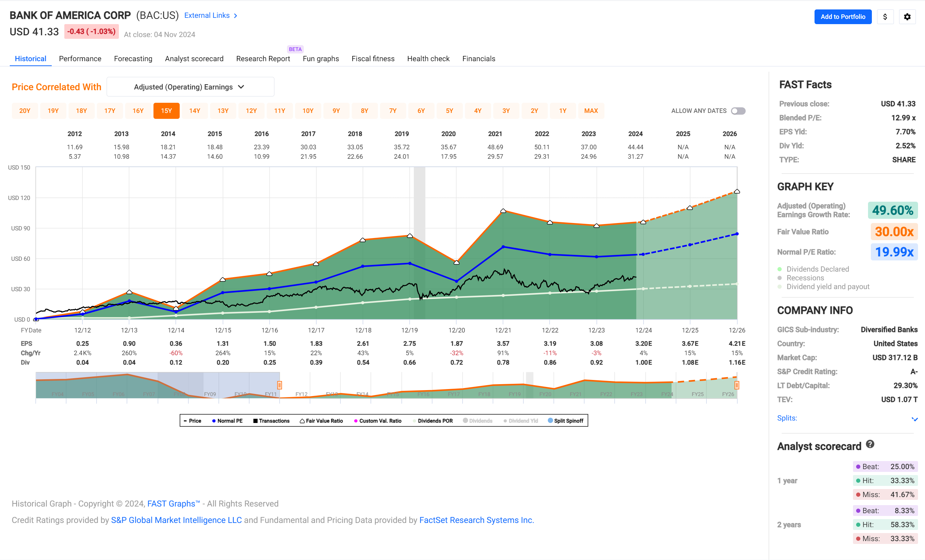Switch to the Performance tab
This screenshot has width=925, height=560.
80,59
